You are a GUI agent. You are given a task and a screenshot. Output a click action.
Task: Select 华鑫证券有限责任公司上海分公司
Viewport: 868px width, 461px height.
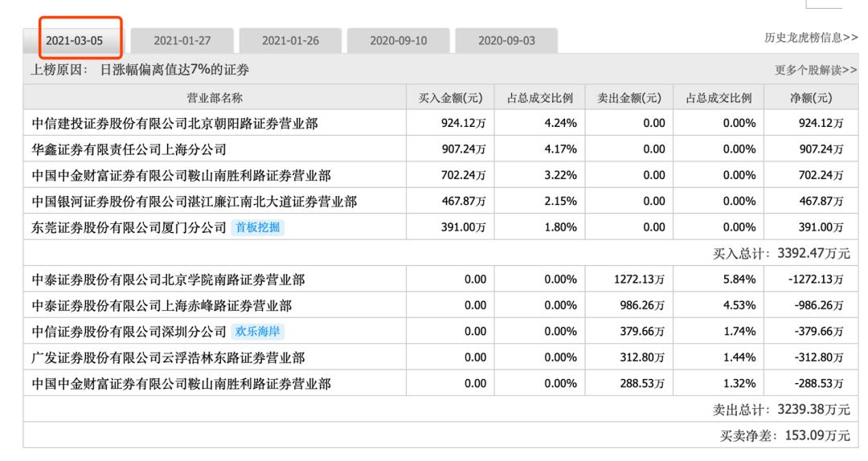[129, 149]
